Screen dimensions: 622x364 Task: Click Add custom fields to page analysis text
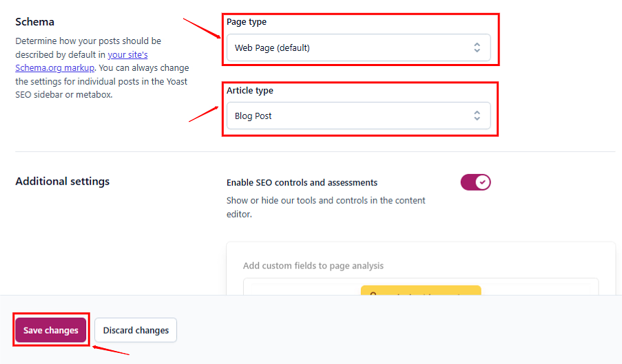[313, 266]
